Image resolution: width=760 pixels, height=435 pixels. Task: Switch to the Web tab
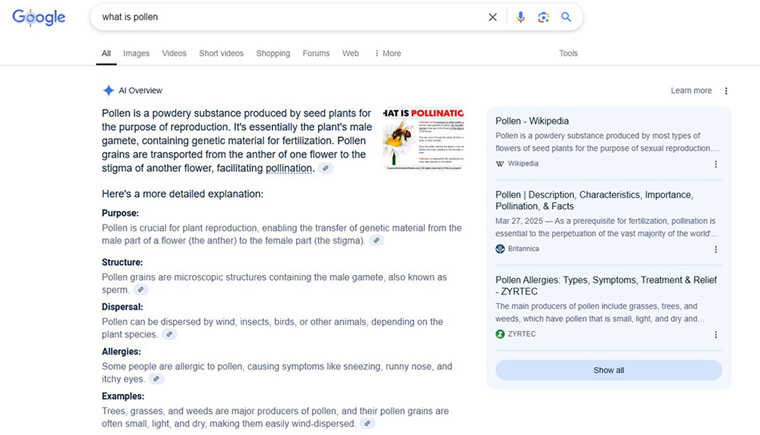[350, 53]
